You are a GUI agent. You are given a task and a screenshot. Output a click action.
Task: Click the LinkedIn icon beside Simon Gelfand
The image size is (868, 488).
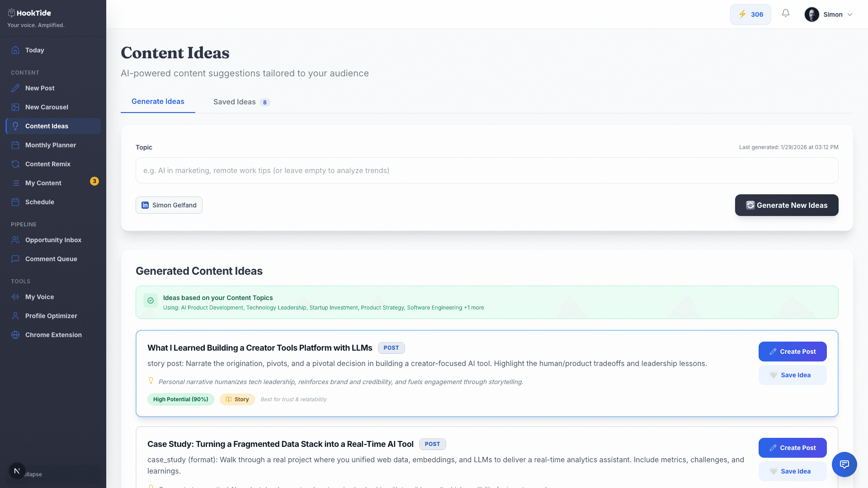pos(145,205)
